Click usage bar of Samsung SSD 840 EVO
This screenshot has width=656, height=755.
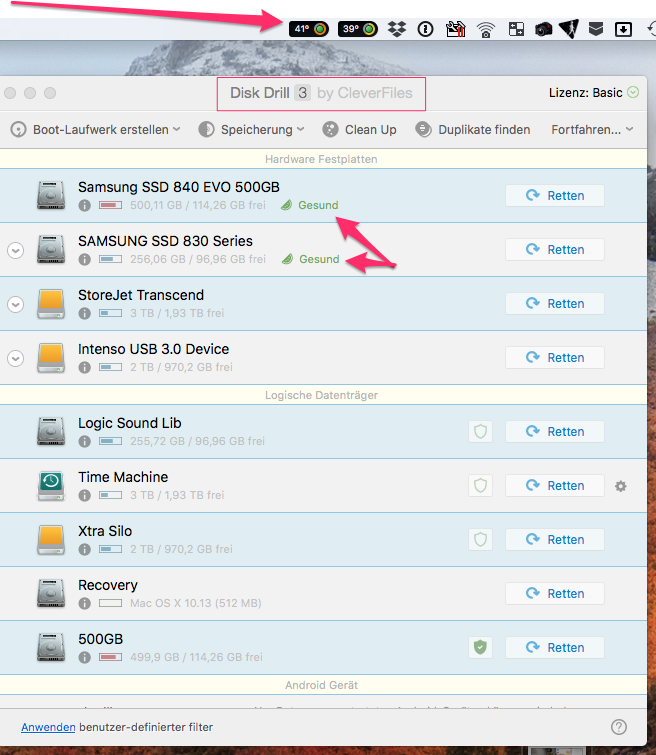pyautogui.click(x=110, y=206)
